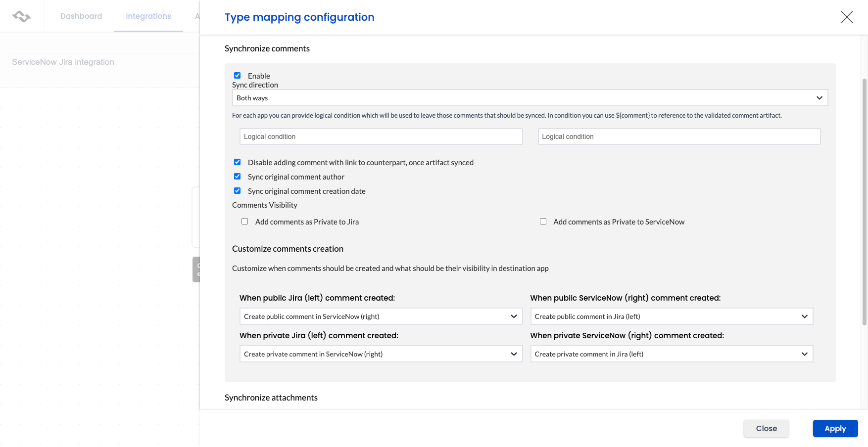Open the Dashboard tab
The width and height of the screenshot is (868, 447).
(81, 16)
